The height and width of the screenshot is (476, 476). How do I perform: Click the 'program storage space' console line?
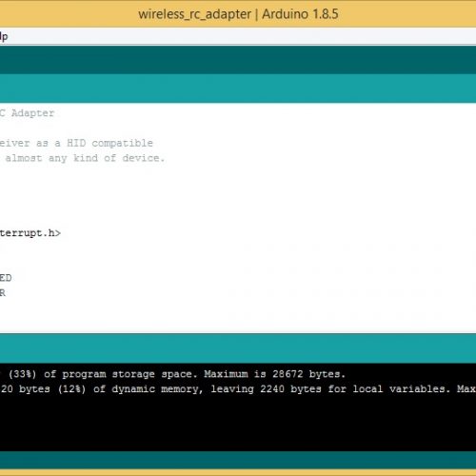tap(172, 374)
